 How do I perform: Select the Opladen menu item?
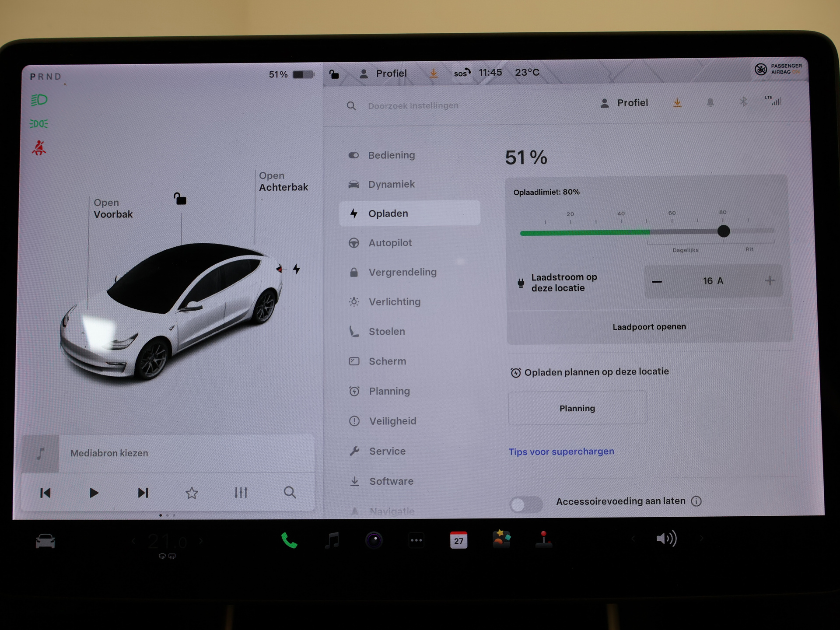(409, 213)
